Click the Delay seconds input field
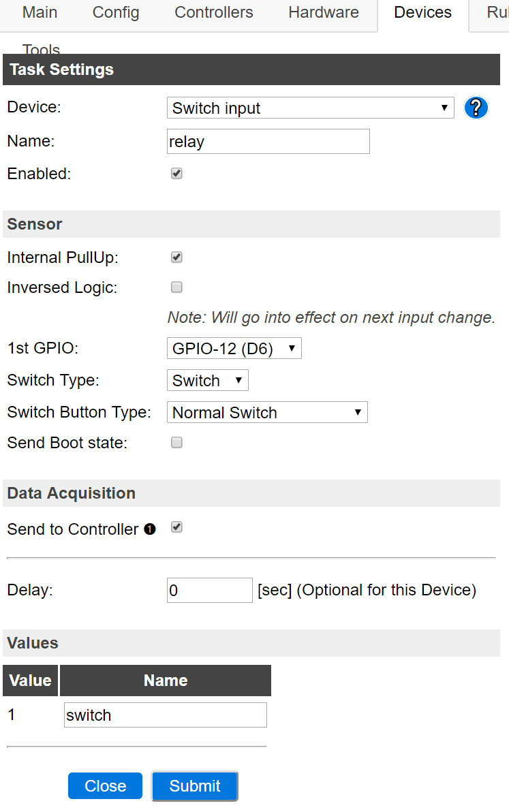This screenshot has width=509, height=812. [x=210, y=591]
